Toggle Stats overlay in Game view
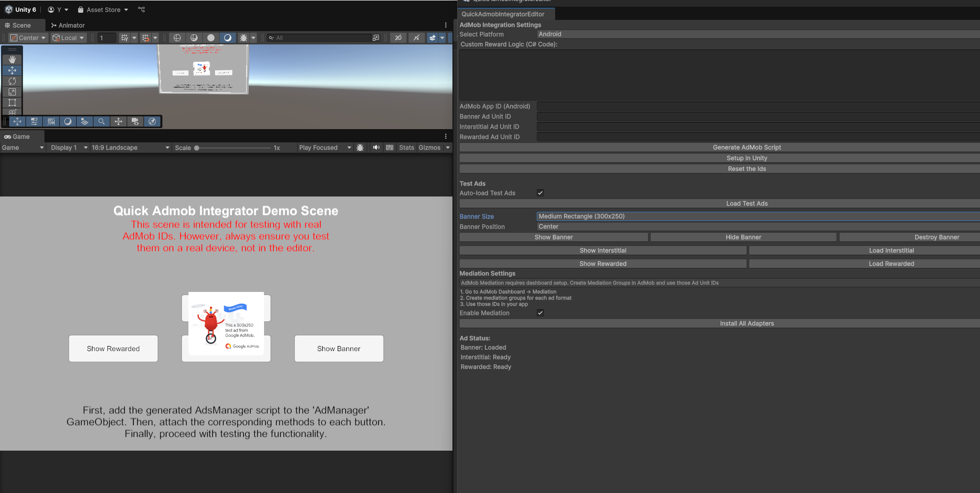This screenshot has width=980, height=493. (407, 147)
